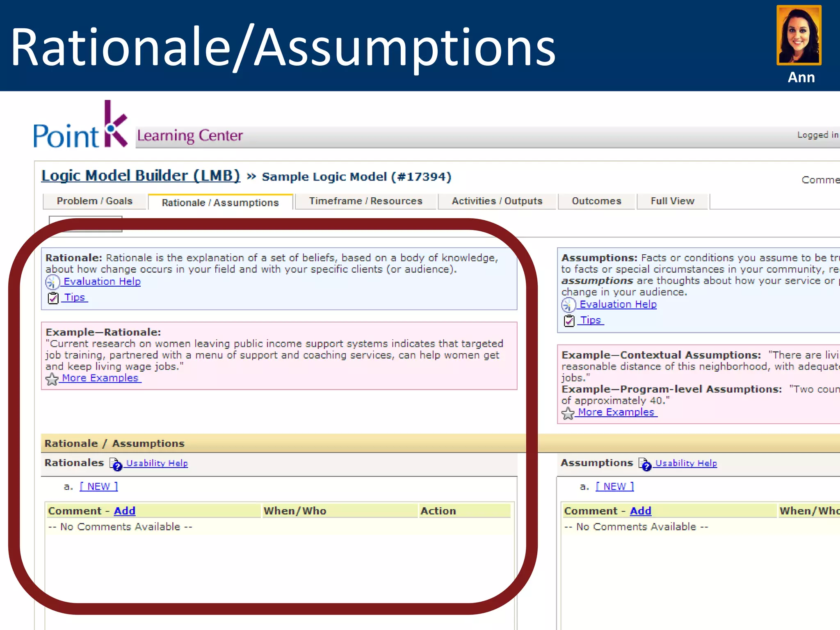Add a comment under Assumptions
The width and height of the screenshot is (840, 630).
click(641, 511)
